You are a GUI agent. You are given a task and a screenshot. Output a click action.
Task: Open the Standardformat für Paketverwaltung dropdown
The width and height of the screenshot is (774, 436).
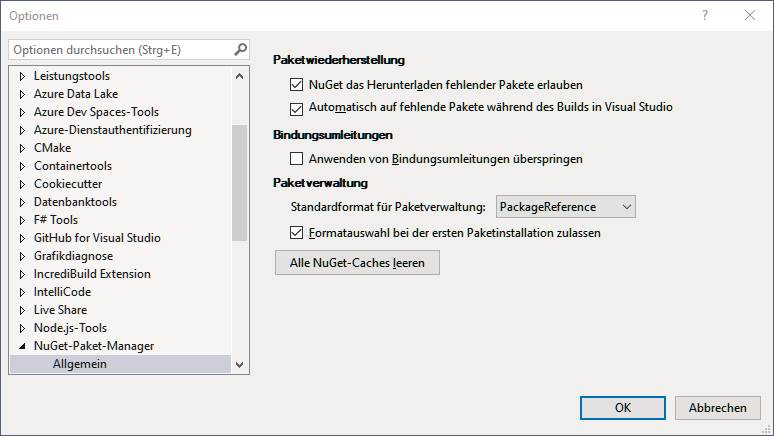(566, 207)
